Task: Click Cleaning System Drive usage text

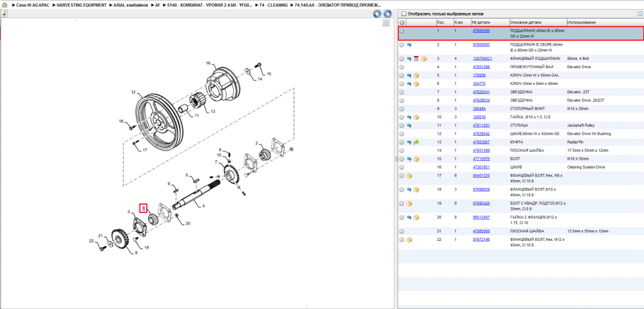Action: (x=585, y=167)
